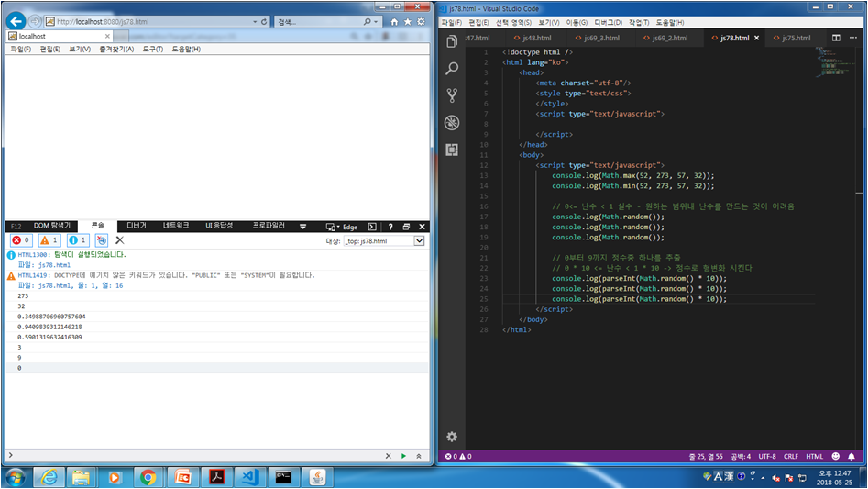868x489 pixels.
Task: Open the target frame dropdown _top: js78.html
Action: click(384, 241)
